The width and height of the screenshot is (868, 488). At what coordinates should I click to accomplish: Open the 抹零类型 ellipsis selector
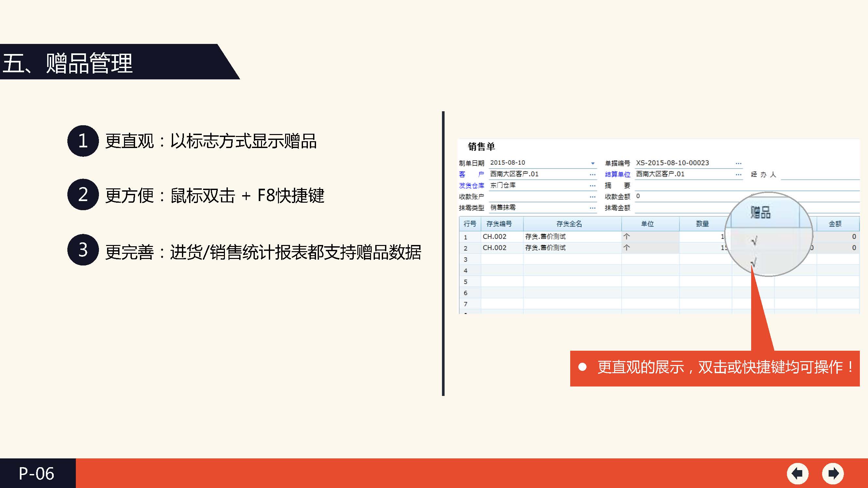click(x=592, y=208)
